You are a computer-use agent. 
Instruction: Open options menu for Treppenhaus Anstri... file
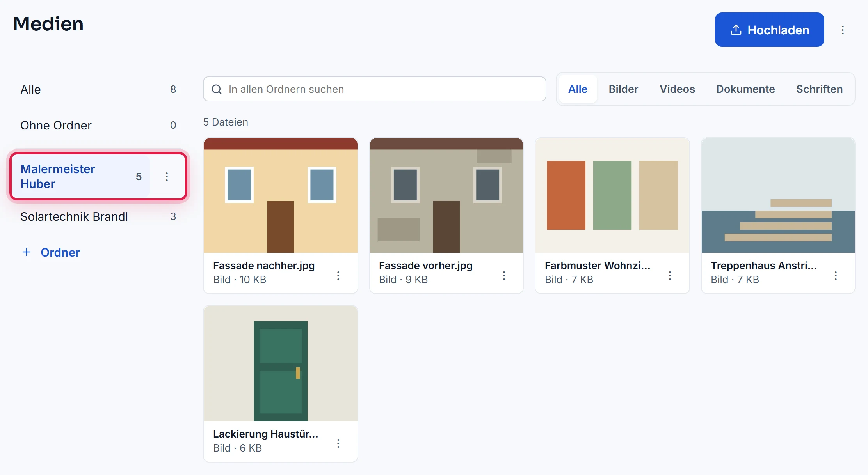pyautogui.click(x=836, y=276)
